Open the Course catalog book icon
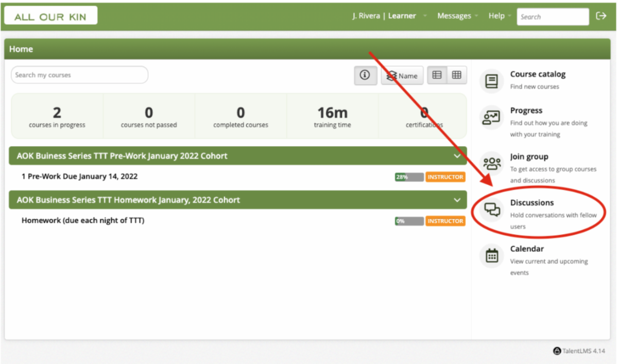Viewport: 618px width, 364px height. [492, 81]
